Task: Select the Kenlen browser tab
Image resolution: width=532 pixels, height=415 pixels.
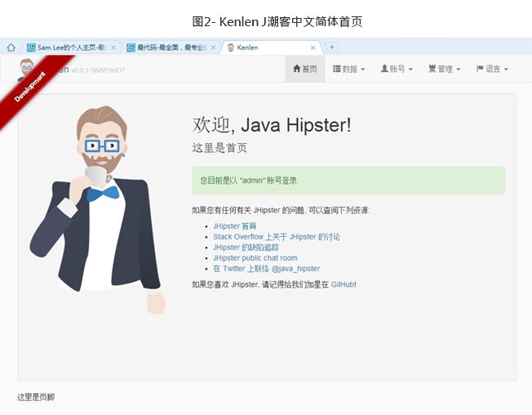Action: click(x=272, y=47)
